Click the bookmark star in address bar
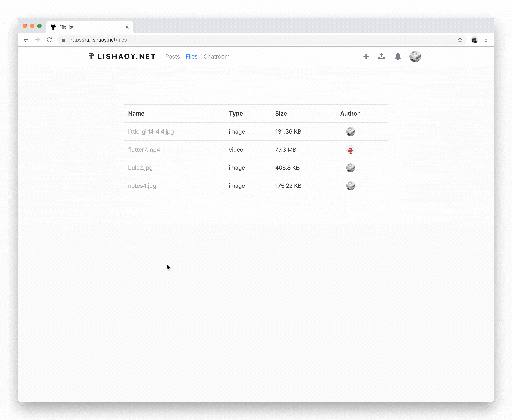 [460, 40]
